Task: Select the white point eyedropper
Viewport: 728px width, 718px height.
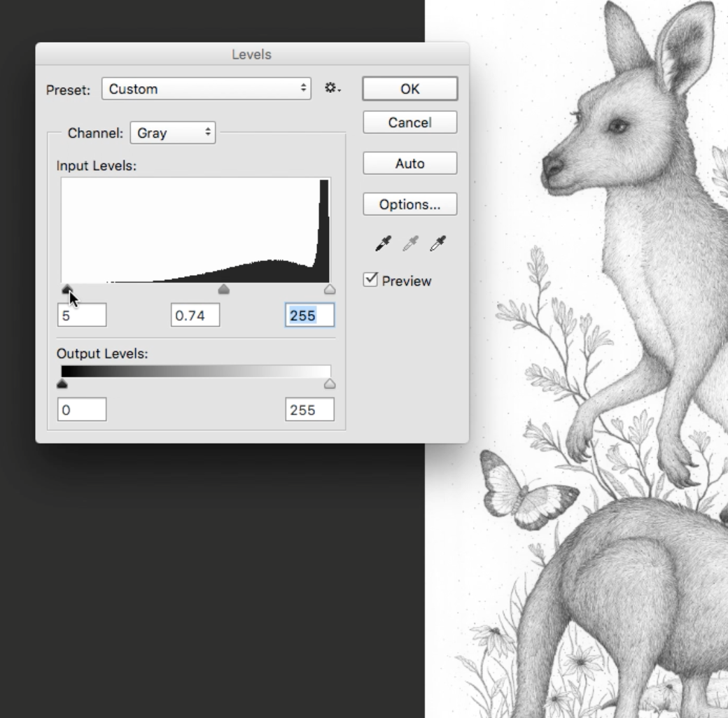Action: pyautogui.click(x=437, y=244)
